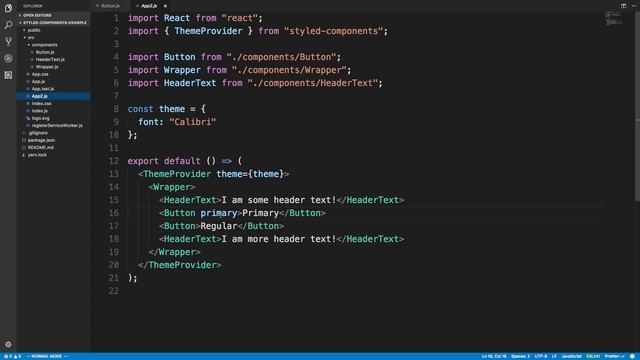Click line number 16 in the gutter
Image resolution: width=640 pixels, height=360 pixels.
(113, 213)
